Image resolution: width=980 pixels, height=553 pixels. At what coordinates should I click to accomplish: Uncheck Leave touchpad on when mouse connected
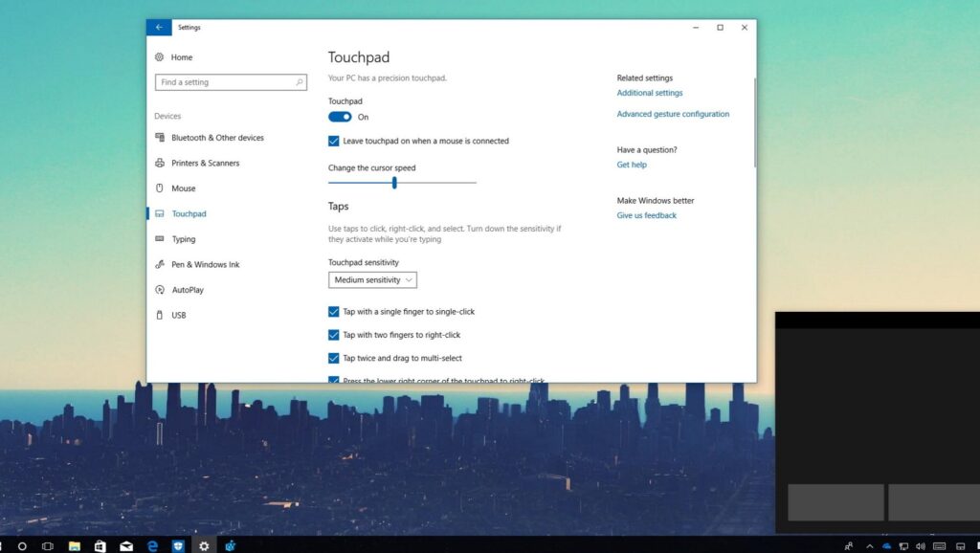(334, 141)
